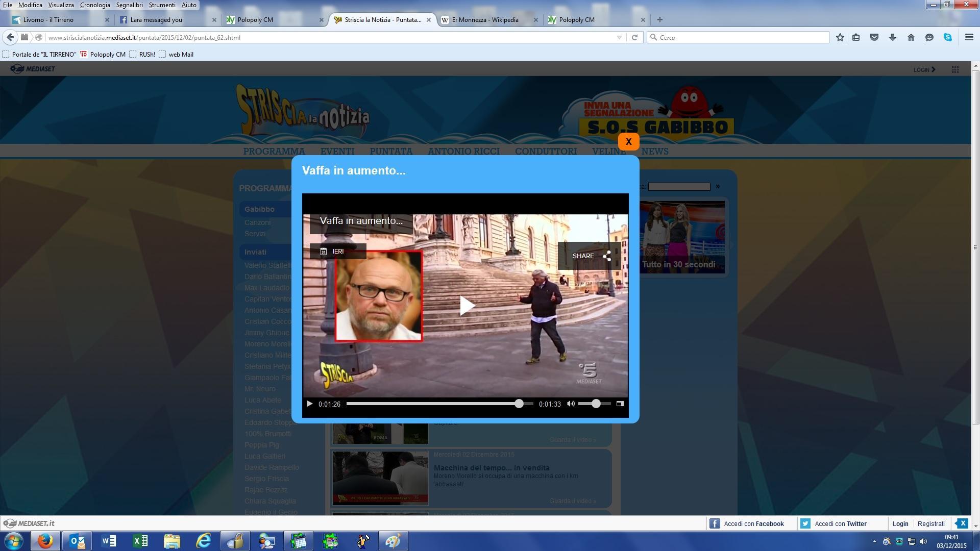This screenshot has height=551, width=980.
Task: Click Accedi con Twitter button
Action: pyautogui.click(x=834, y=523)
